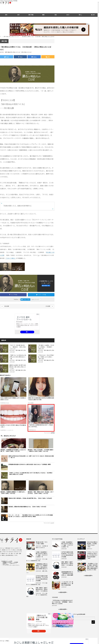Share the article with the top Tweet button
This screenshot has width=99, height=644.
[7, 57]
